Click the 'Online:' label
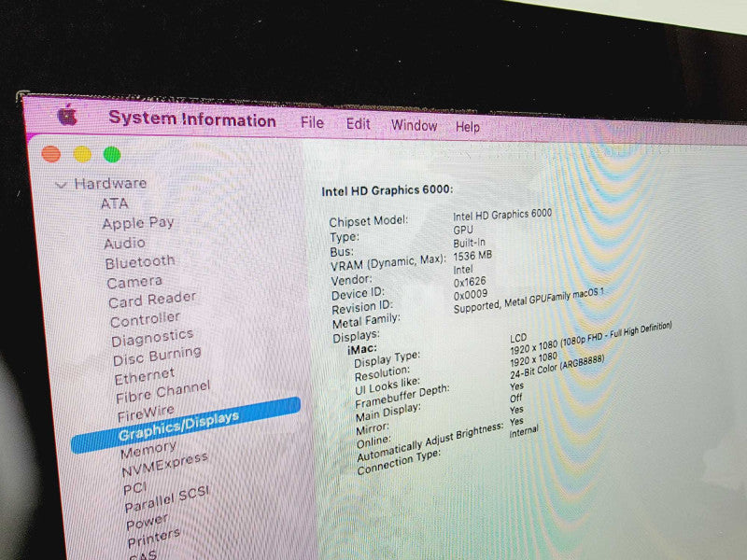Screen dimensions: 747x560 coord(374,442)
